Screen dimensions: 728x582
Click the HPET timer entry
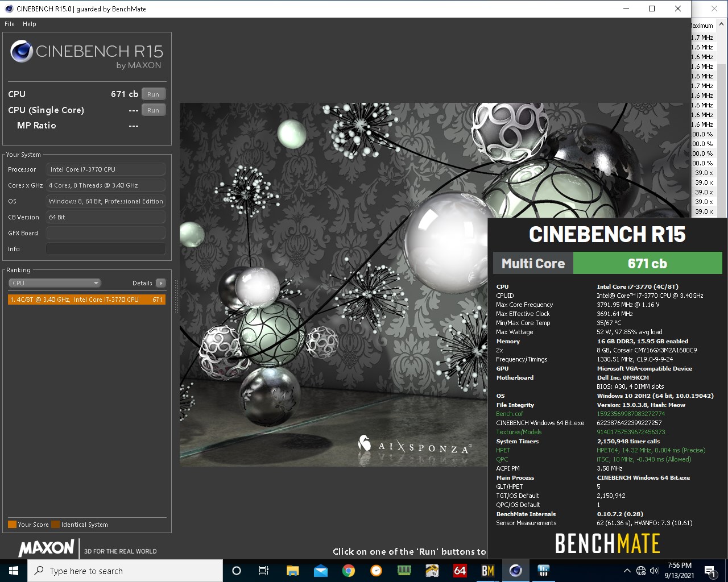click(503, 450)
